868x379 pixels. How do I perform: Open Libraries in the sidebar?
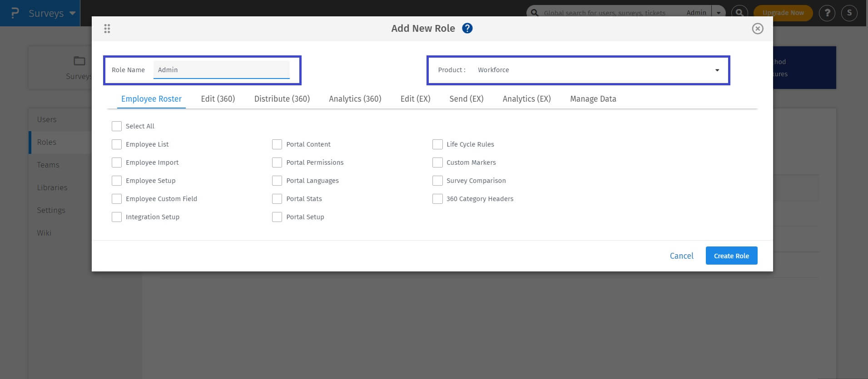(x=52, y=187)
